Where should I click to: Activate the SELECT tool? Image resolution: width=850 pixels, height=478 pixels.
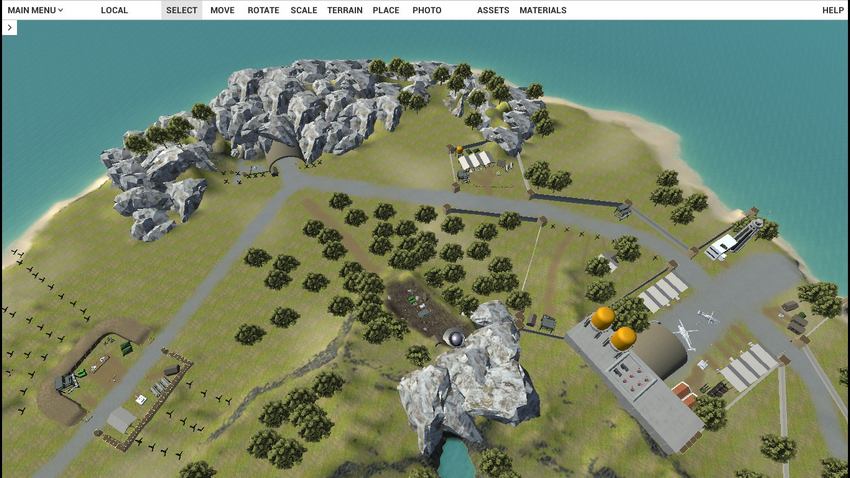pyautogui.click(x=181, y=10)
